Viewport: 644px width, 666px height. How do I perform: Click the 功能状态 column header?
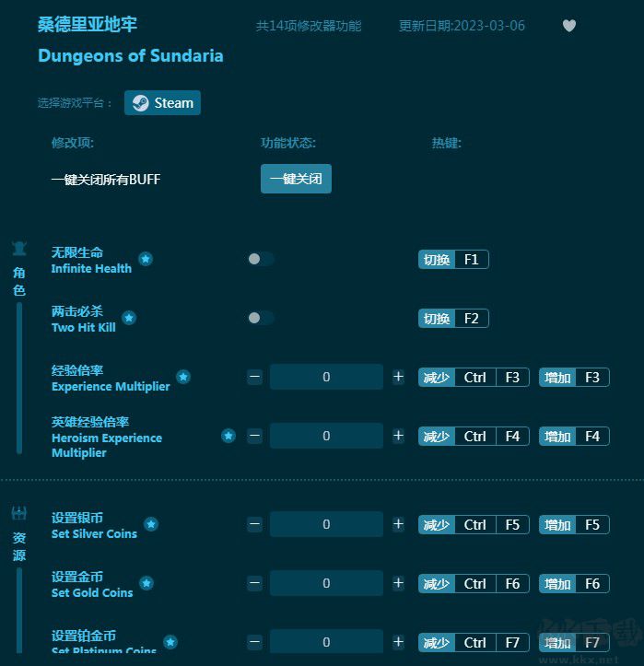tap(288, 143)
